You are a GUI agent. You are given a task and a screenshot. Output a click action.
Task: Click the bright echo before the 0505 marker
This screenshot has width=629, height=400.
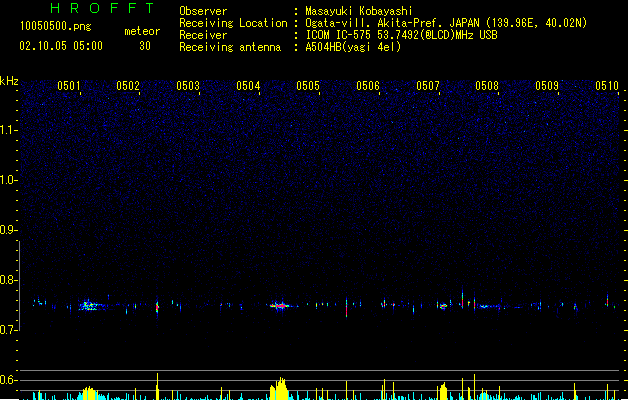click(x=281, y=306)
